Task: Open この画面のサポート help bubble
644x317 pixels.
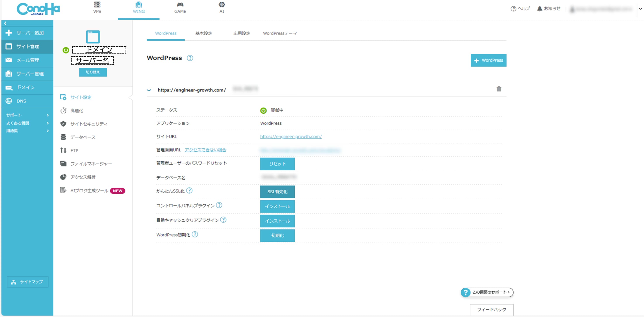Action: (x=487, y=292)
